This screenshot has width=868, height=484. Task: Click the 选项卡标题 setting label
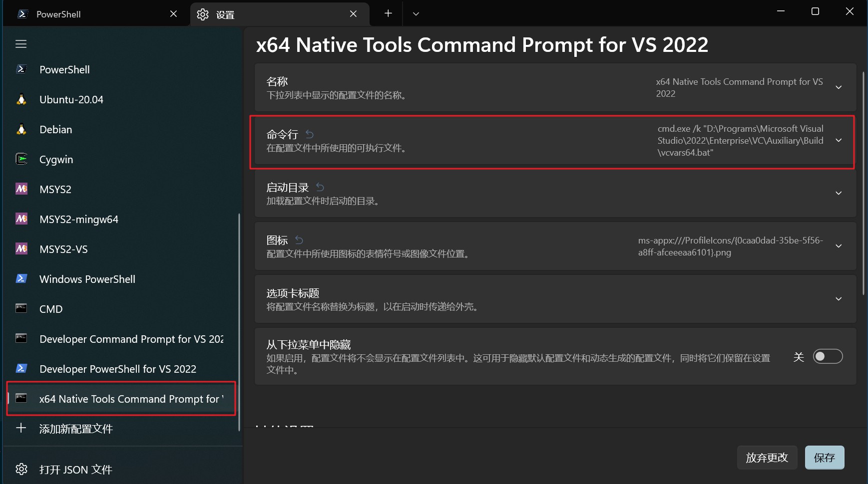point(293,293)
